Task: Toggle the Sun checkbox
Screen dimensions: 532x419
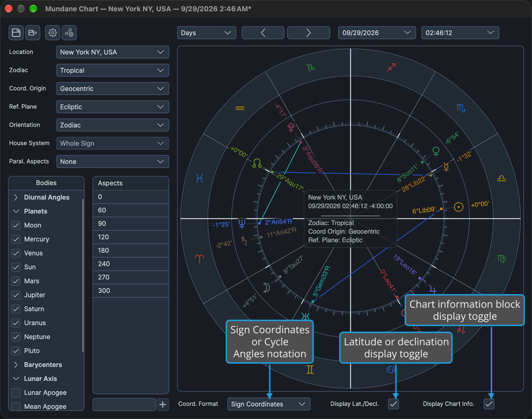Action: tap(16, 267)
